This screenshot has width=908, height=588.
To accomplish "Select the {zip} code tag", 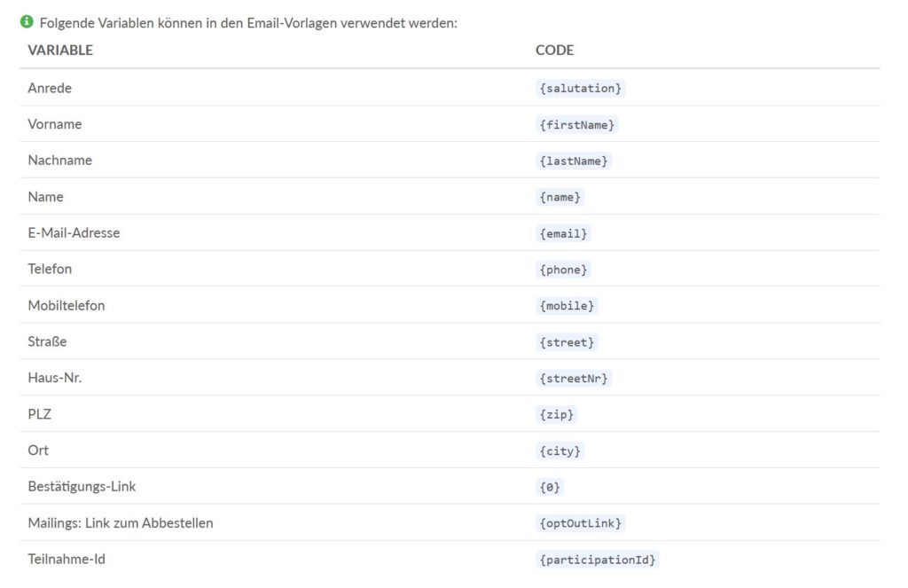I will click(556, 415).
